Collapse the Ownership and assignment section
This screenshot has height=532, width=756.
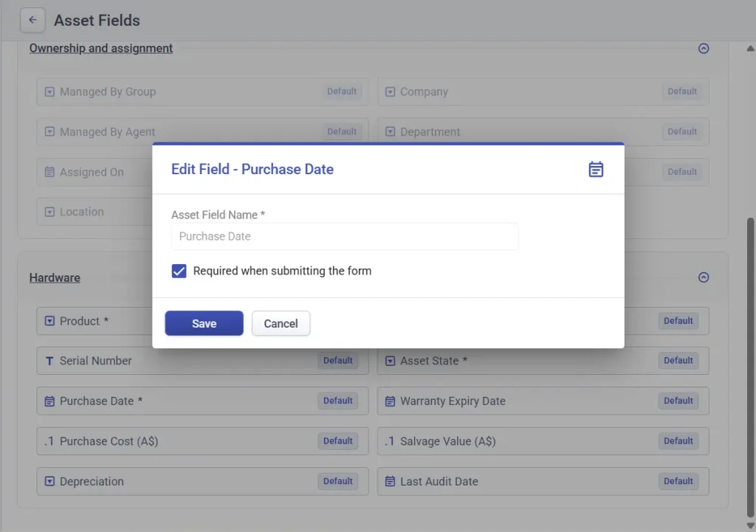pos(703,49)
